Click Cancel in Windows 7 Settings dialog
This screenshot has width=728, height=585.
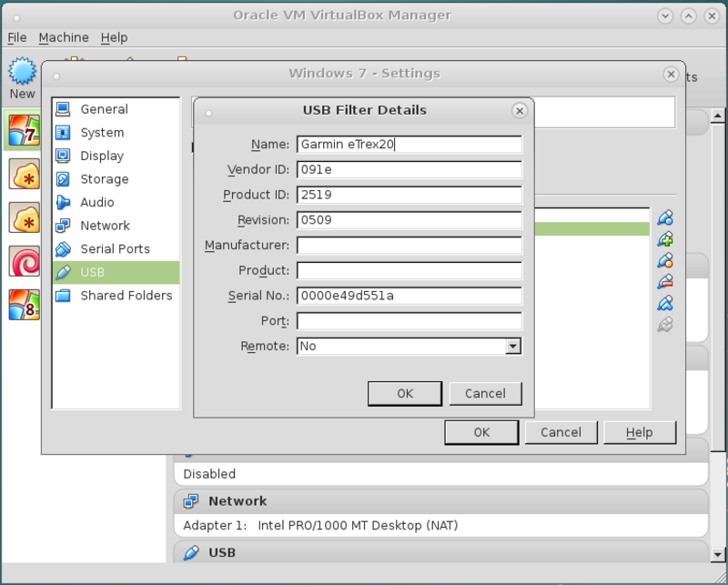(x=561, y=433)
